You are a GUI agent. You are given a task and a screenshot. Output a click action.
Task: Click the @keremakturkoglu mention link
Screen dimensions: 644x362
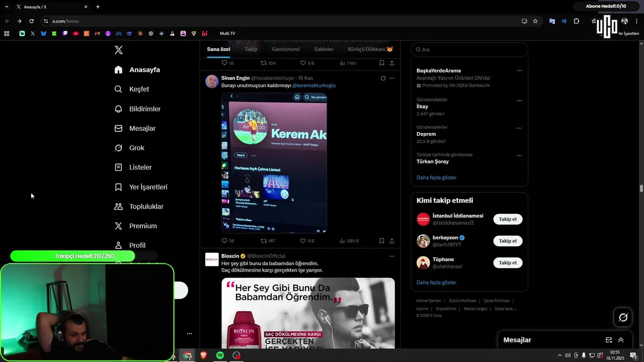314,85
